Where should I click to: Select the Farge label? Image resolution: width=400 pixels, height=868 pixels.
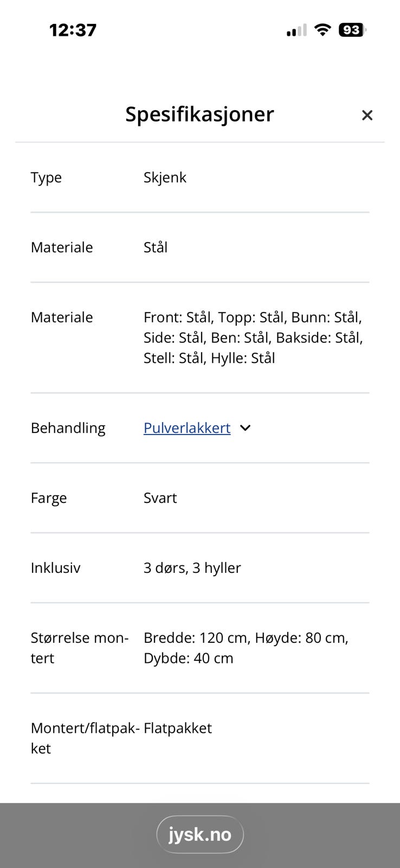click(x=49, y=498)
